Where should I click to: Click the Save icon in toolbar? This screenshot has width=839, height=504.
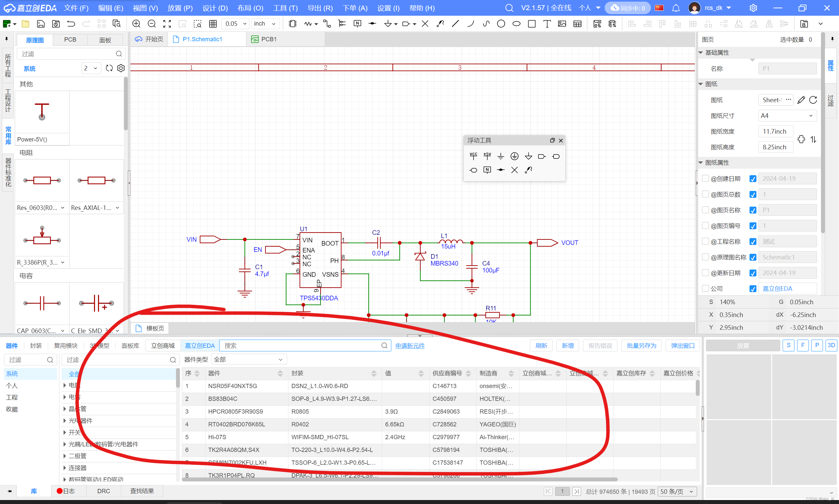coord(41,24)
